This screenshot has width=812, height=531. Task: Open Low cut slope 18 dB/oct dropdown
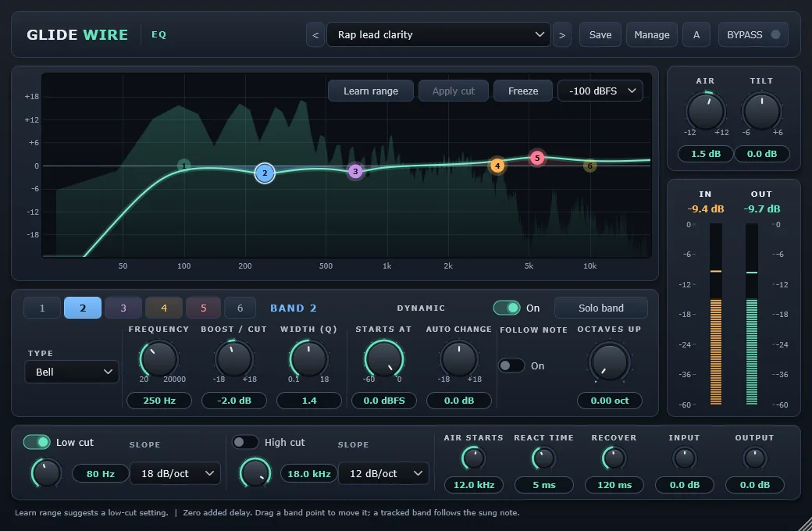coord(175,473)
